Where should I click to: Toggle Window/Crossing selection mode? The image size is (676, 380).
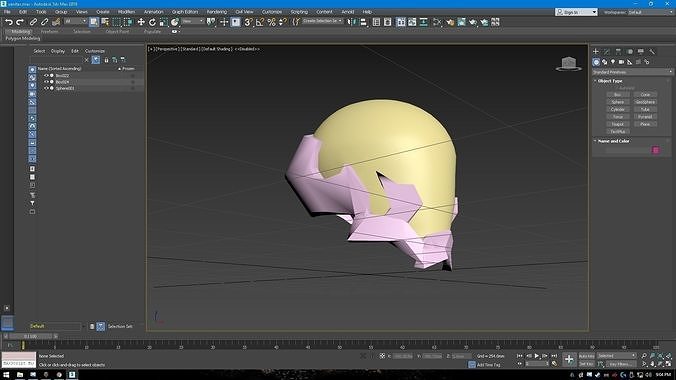(x=128, y=22)
